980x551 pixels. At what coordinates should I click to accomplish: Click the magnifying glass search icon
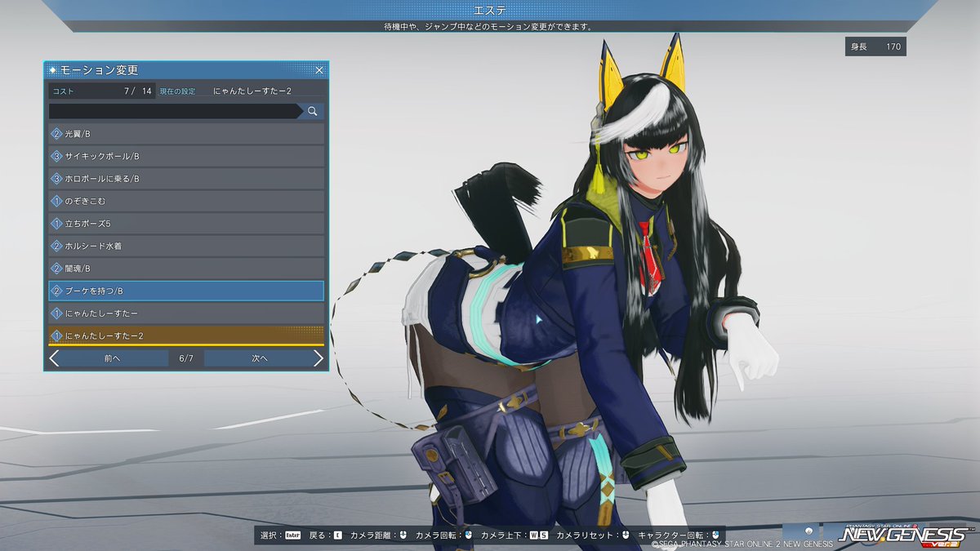pos(312,111)
